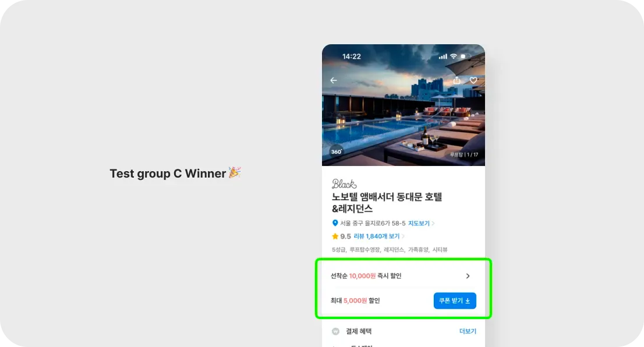Open the 360 degree view badge
Viewport: 644px width, 347px height.
click(337, 151)
